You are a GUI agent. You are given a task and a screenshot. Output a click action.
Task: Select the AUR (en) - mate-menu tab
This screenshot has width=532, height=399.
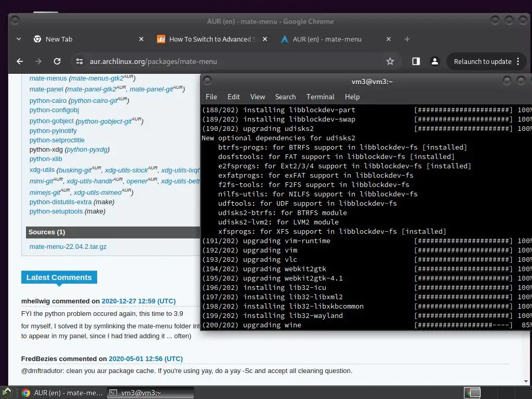tap(336, 39)
